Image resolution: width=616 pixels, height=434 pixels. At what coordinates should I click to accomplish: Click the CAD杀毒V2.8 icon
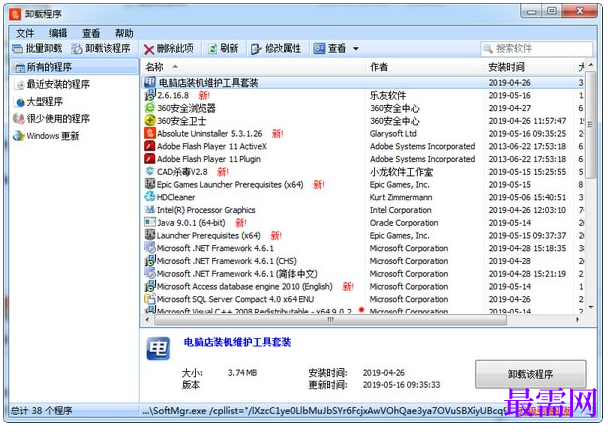(x=150, y=171)
